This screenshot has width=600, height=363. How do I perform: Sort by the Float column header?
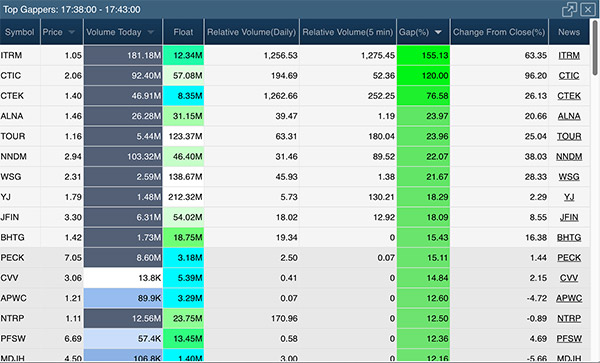click(x=183, y=32)
